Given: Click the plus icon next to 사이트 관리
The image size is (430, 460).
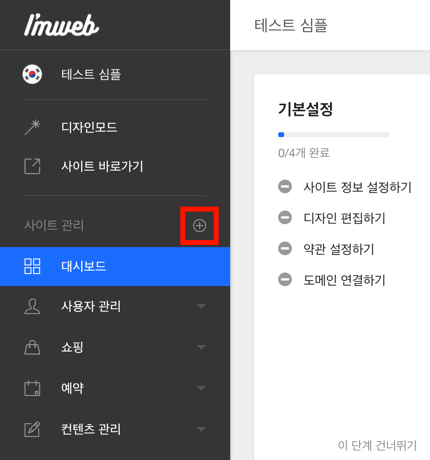Looking at the screenshot, I should [x=199, y=226].
